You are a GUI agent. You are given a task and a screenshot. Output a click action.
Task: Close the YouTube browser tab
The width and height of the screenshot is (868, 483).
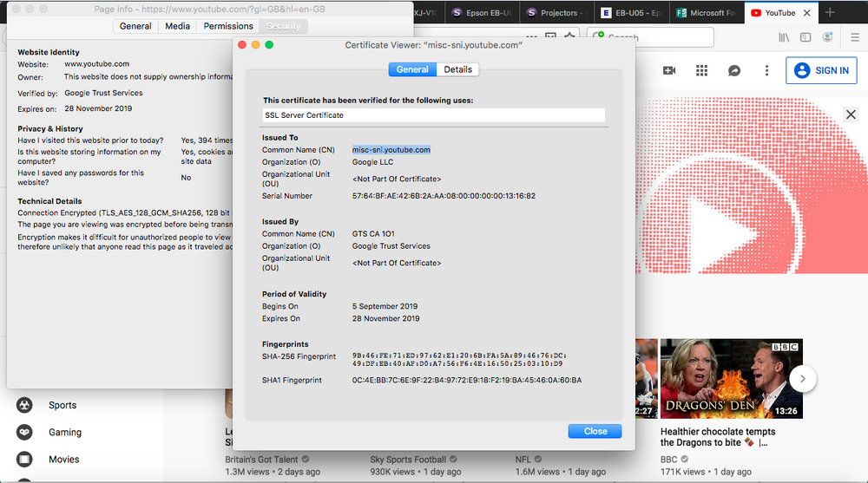(807, 13)
